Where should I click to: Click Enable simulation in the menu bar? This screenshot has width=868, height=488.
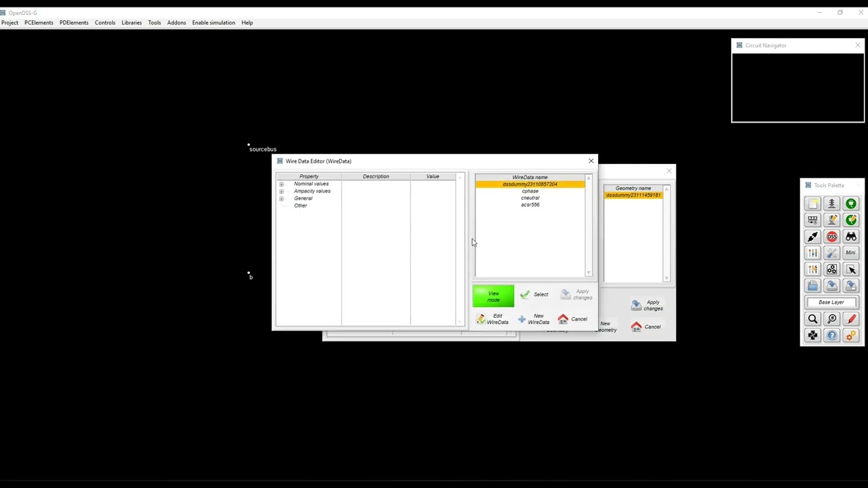214,22
